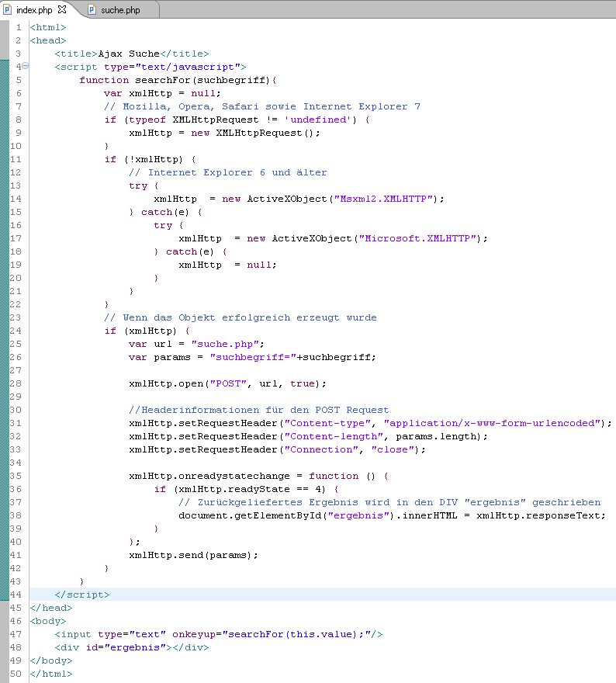Click line number 27 in the gutter
Viewport: 616px width, 683px height.
16,370
